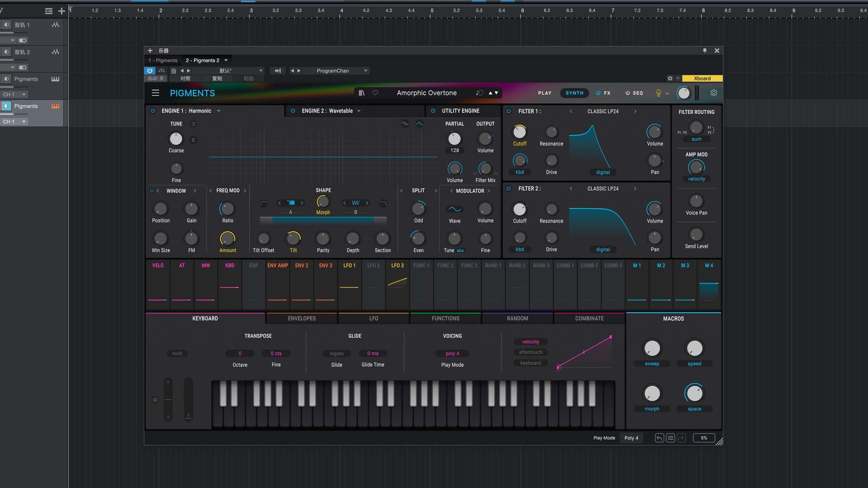The image size is (868, 488).
Task: Adjust Filter 1 Cutoff knob
Action: coord(519,132)
